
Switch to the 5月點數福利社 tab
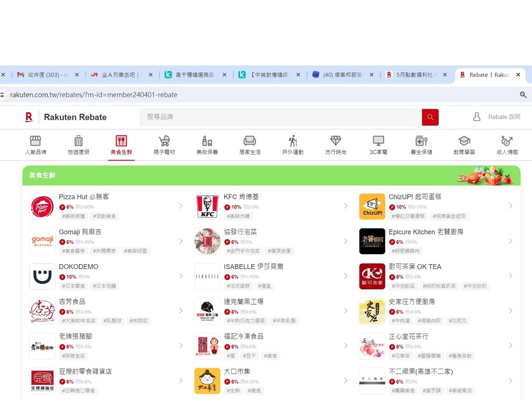417,75
